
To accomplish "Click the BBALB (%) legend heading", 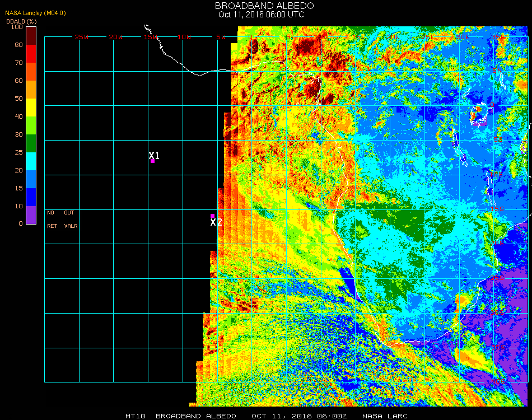I will (x=21, y=21).
